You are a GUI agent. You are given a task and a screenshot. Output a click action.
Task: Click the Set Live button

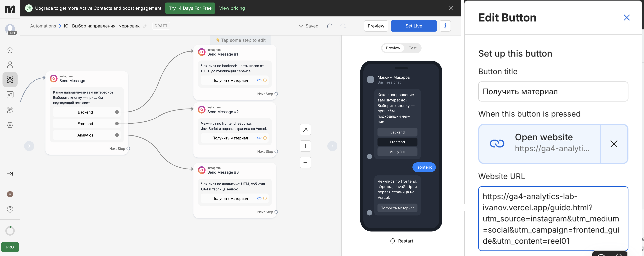pos(414,26)
